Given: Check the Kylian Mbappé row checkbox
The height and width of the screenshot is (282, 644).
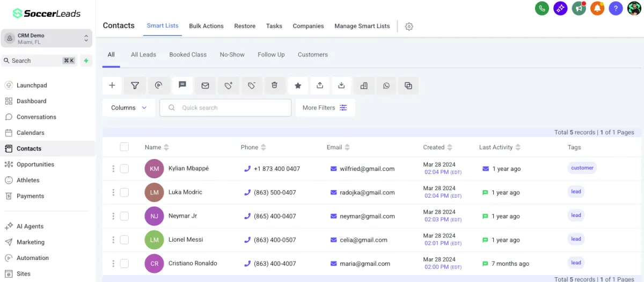Looking at the screenshot, I should coord(125,169).
